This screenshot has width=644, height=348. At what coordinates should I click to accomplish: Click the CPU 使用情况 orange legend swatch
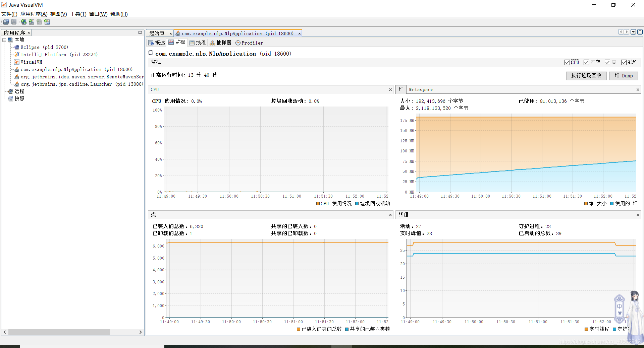tap(318, 204)
